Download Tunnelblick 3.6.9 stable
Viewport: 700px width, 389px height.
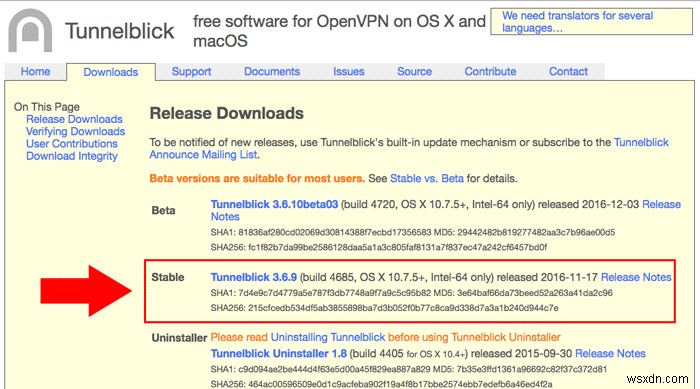[254, 277]
